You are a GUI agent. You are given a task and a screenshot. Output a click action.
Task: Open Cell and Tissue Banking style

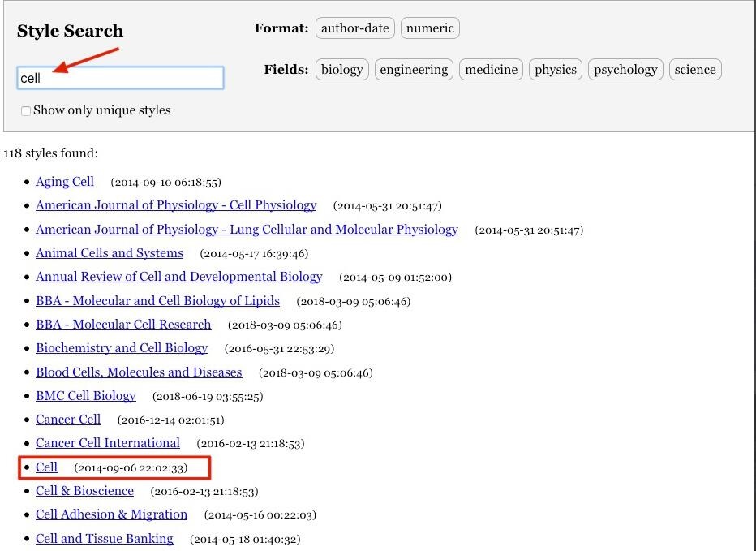coord(105,539)
